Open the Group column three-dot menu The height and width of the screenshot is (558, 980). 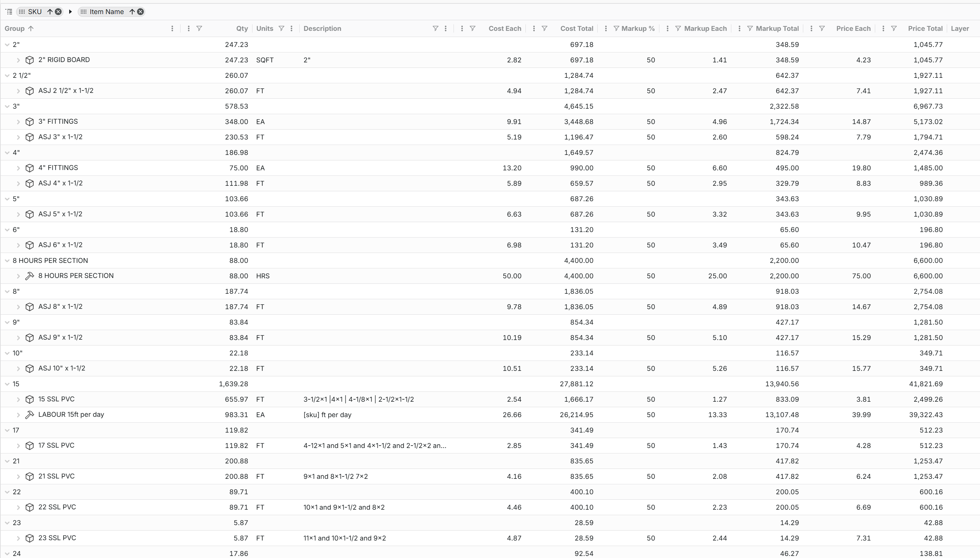172,28
